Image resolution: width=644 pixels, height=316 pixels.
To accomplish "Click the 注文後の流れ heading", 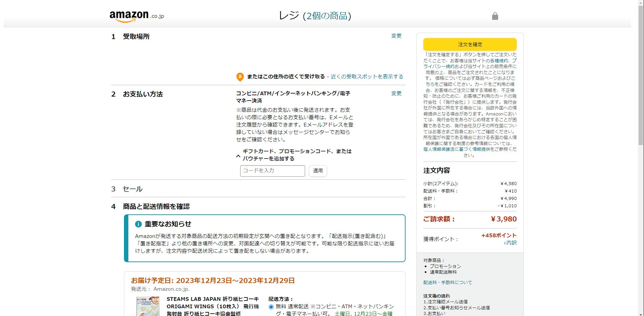I will (437, 296).
